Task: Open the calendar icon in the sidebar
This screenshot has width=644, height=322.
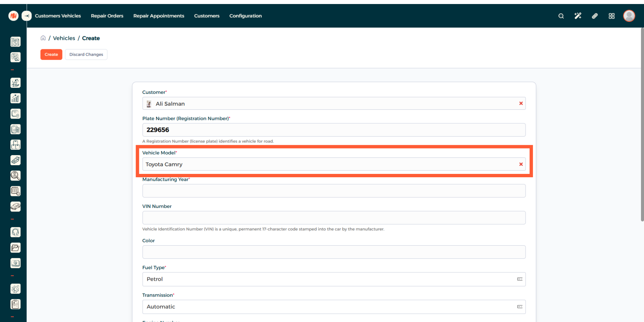Action: click(x=15, y=191)
